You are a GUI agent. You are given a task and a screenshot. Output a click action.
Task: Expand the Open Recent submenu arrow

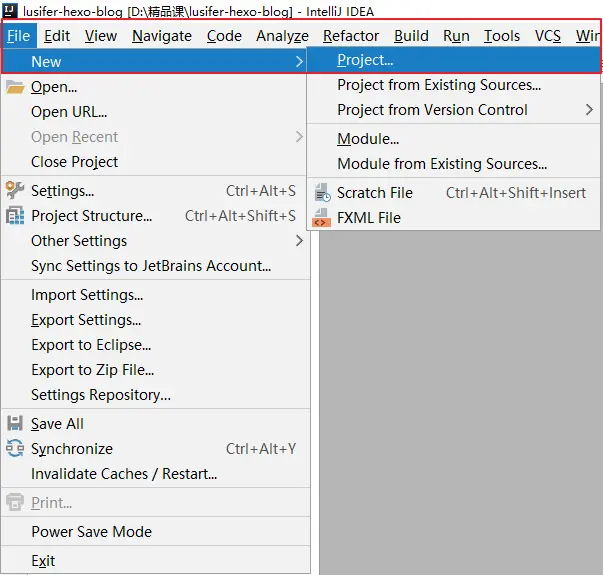pos(299,137)
